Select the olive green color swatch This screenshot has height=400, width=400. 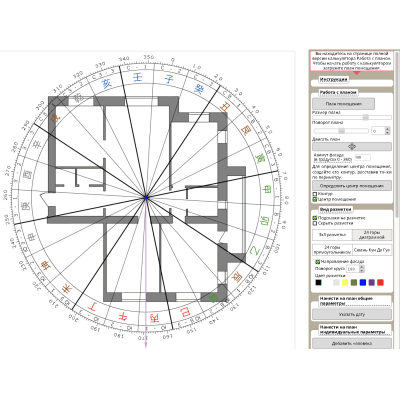pos(354,283)
